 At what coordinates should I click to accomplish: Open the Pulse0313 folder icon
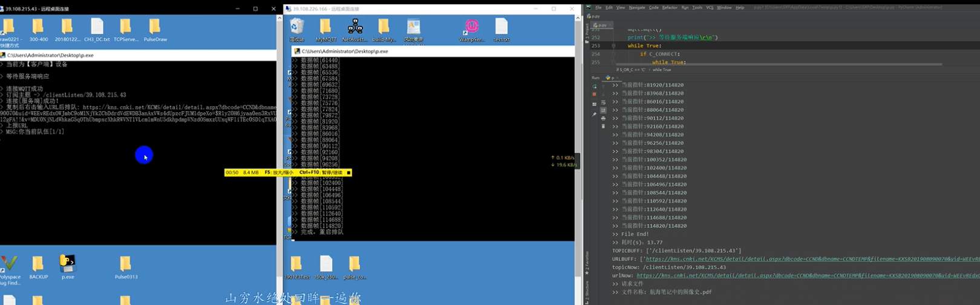[126, 267]
